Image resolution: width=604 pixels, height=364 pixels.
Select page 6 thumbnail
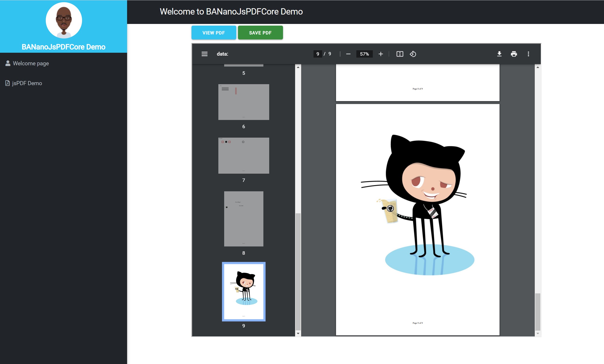coord(243,102)
